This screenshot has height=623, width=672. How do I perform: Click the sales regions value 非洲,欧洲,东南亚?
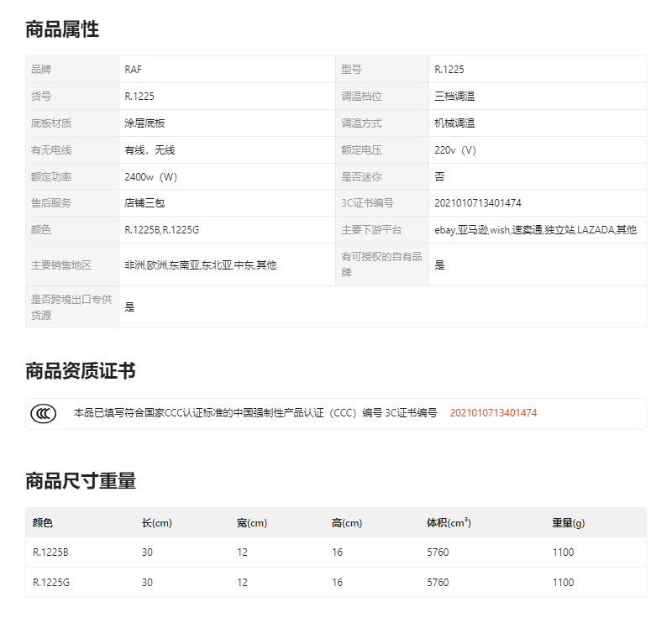201,265
